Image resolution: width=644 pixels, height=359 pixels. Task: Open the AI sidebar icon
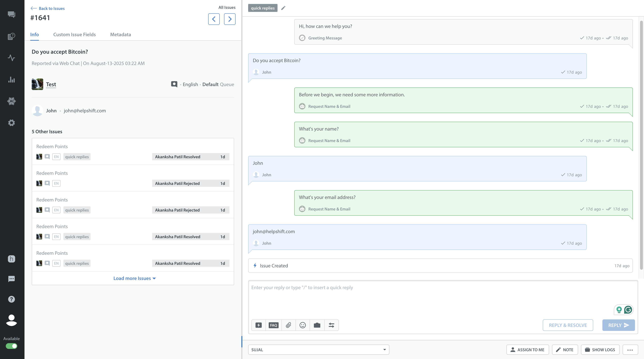pyautogui.click(x=12, y=101)
